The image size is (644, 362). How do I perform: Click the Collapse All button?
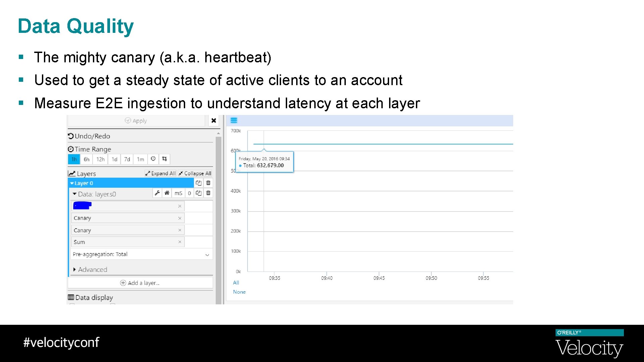coord(195,173)
